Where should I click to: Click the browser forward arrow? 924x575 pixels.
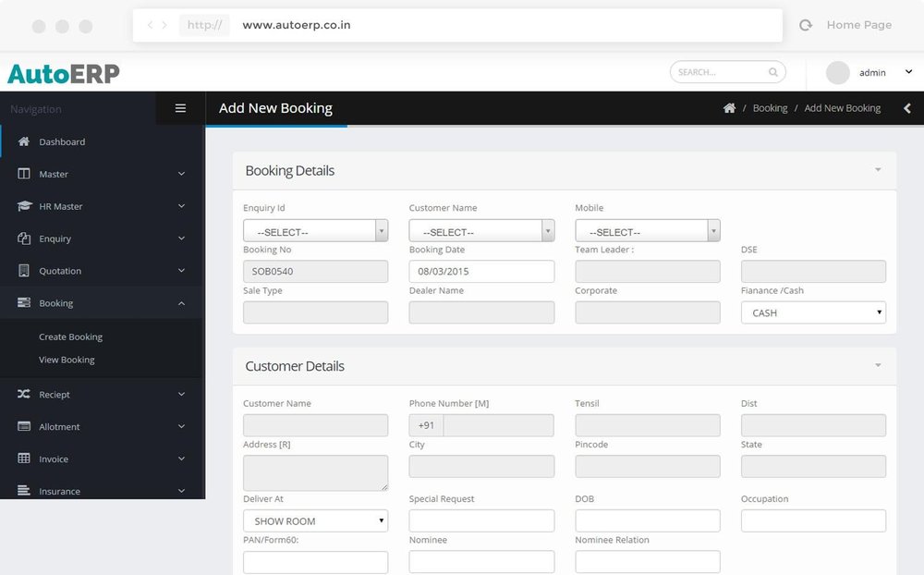click(x=164, y=25)
